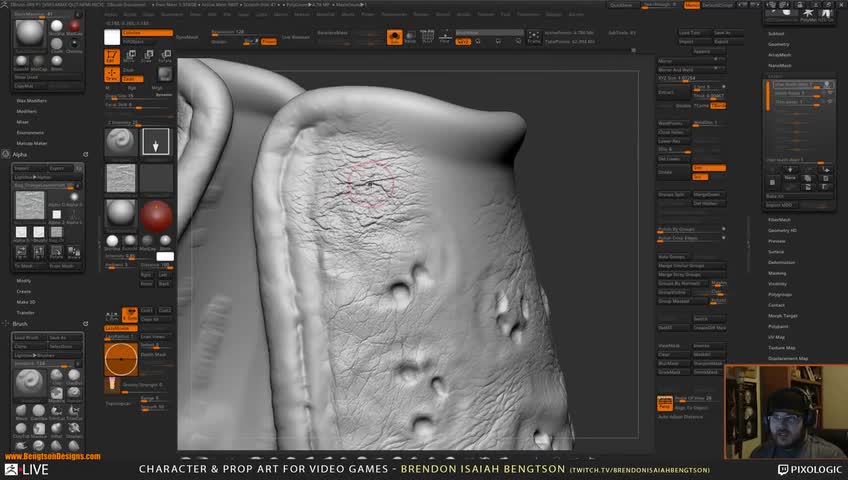848x480 pixels.
Task: Expand the Geometry HD subpalette
Action: tap(782, 230)
